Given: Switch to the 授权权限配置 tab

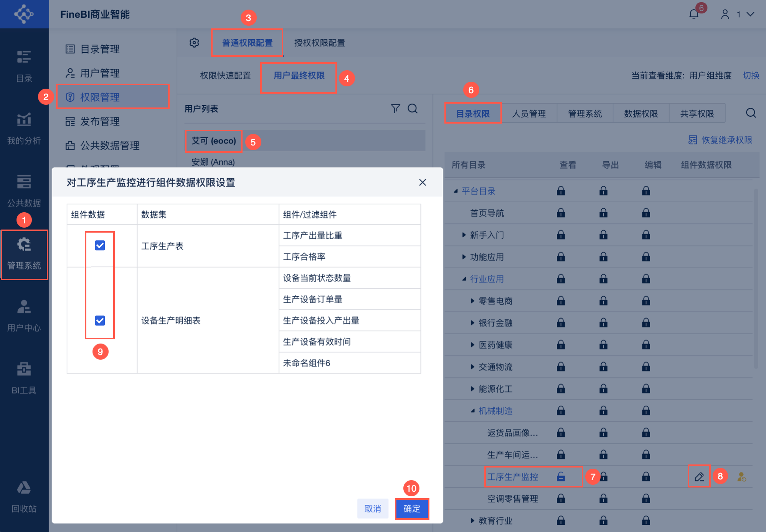Looking at the screenshot, I should (x=319, y=43).
